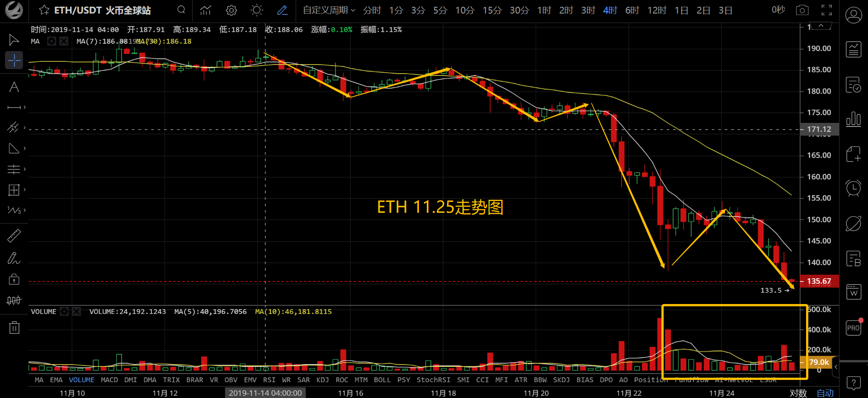Select the horizontal segment line tool
Viewport: 868px width, 398px height.
(14, 108)
